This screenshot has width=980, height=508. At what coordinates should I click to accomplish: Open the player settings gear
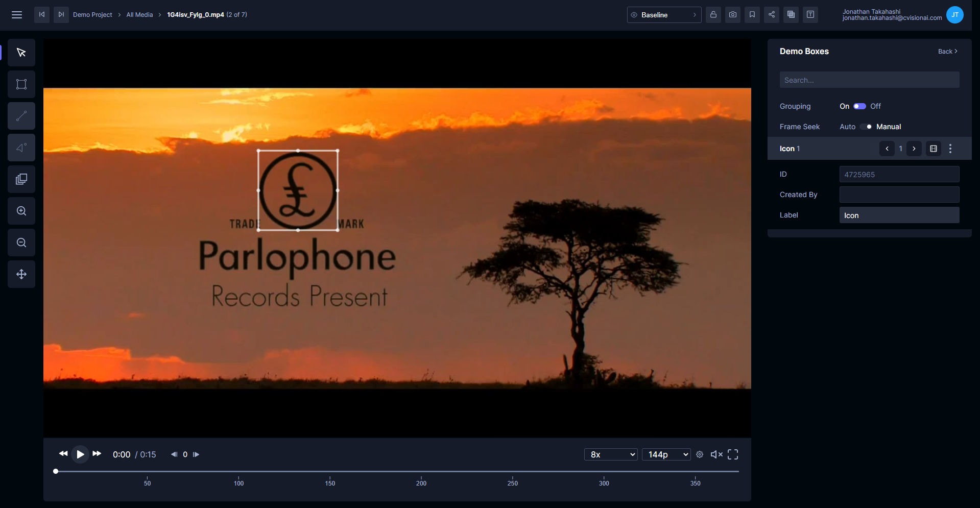pyautogui.click(x=700, y=454)
